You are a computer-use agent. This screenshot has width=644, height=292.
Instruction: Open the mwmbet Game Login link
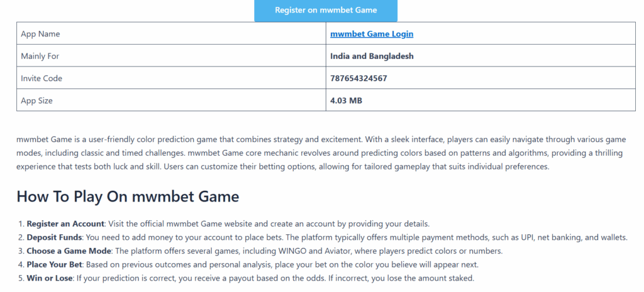[x=372, y=34]
